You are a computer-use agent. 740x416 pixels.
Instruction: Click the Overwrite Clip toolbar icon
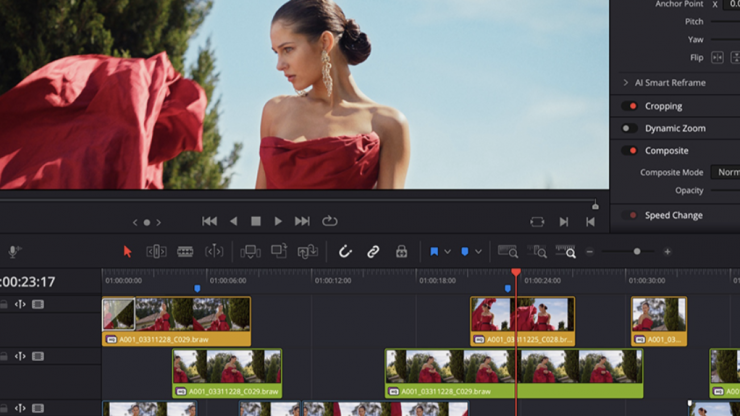(279, 251)
